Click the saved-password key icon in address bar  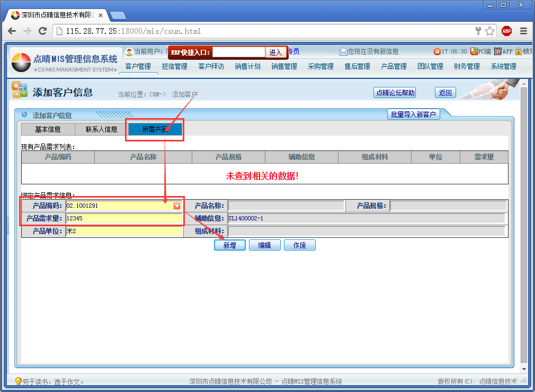click(x=478, y=31)
